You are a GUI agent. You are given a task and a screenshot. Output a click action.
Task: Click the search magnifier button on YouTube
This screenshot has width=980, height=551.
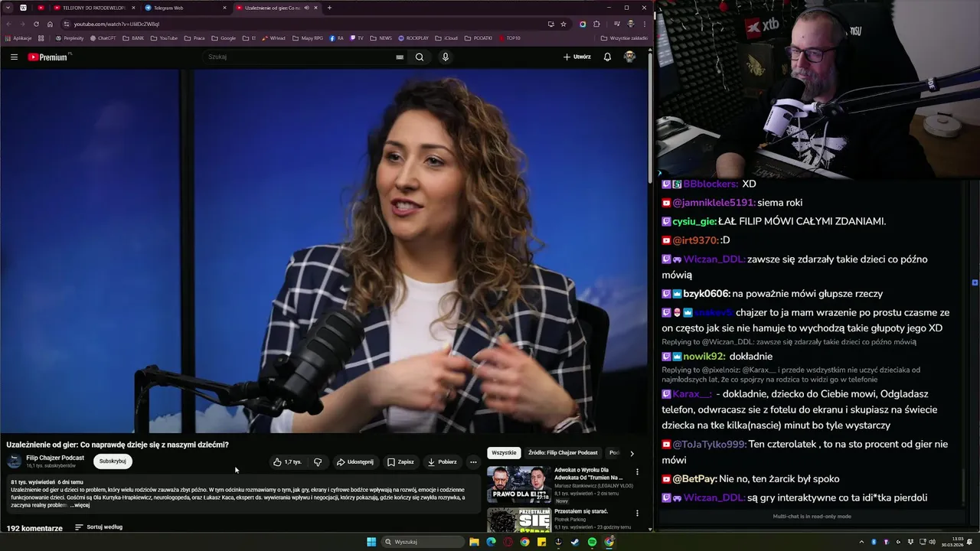tap(420, 57)
